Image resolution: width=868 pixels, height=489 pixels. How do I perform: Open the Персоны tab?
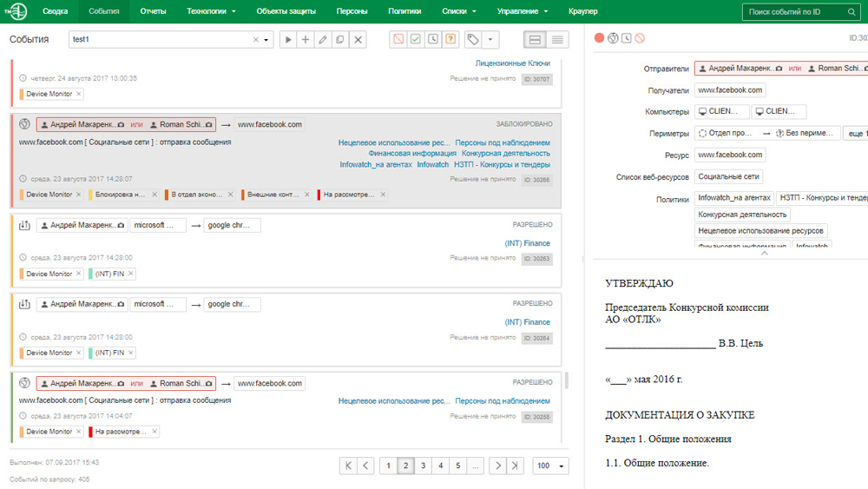352,11
